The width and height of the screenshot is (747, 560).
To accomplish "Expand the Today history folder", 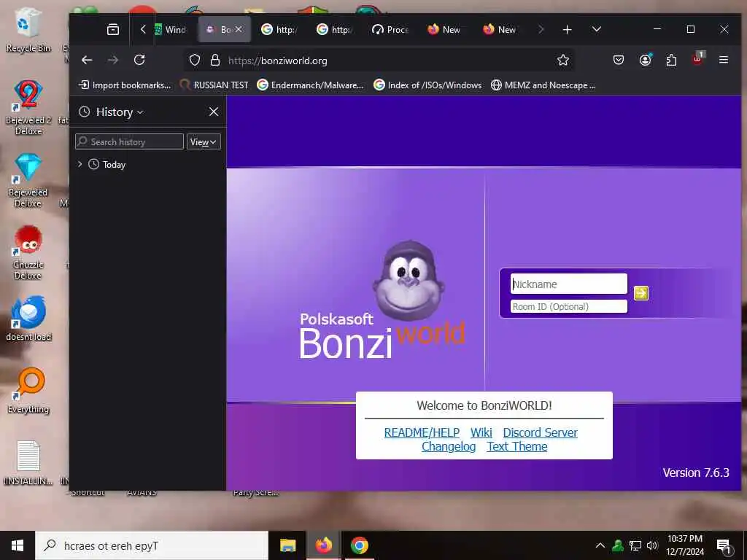I will [80, 164].
